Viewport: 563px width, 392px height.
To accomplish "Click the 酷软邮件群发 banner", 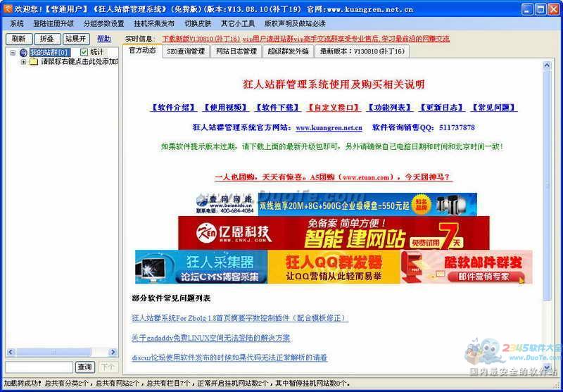I will click(x=467, y=267).
